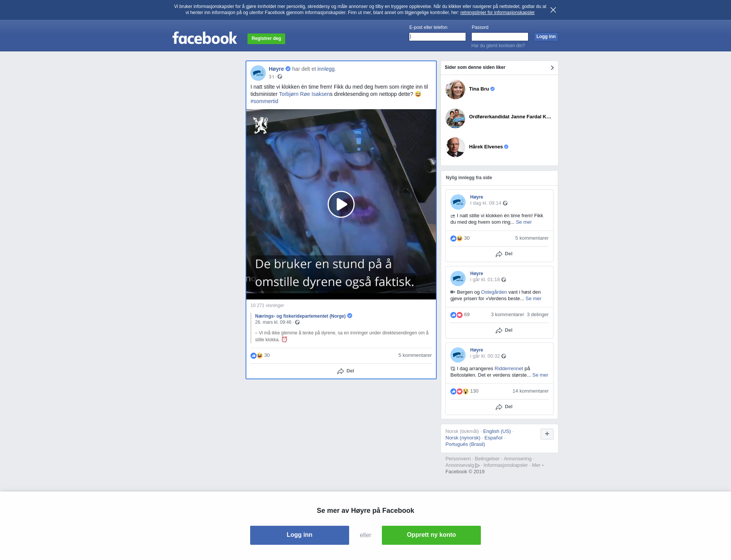Focus the E-post eller telefon field
Viewport: 731px width, 560px height.
(x=437, y=37)
